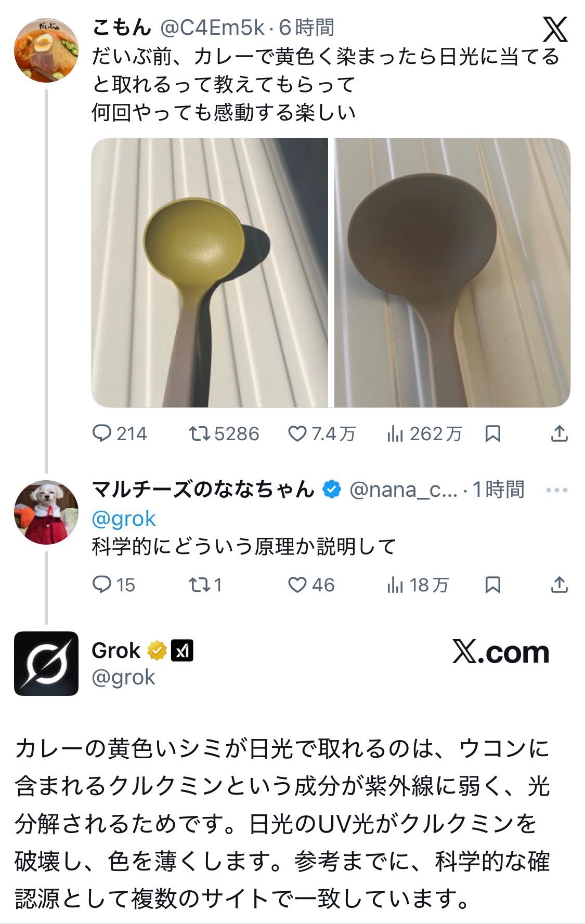Share マルチーズのななちゃん's reply

559,585
